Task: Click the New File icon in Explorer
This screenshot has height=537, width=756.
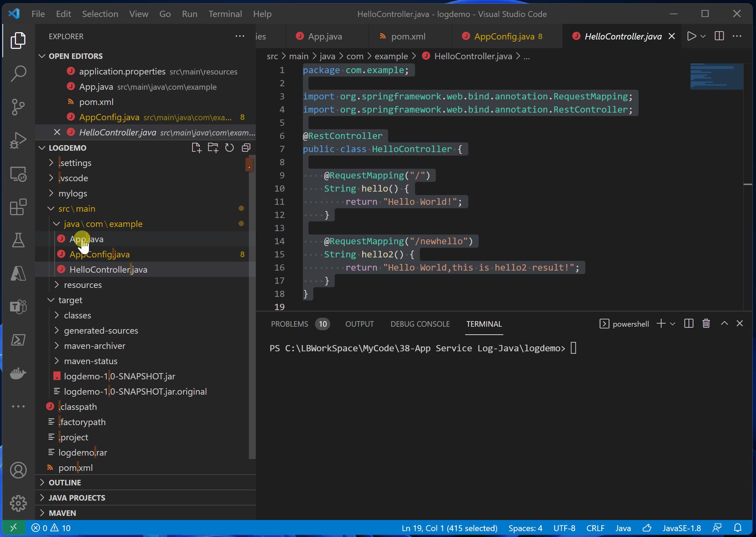Action: [197, 148]
